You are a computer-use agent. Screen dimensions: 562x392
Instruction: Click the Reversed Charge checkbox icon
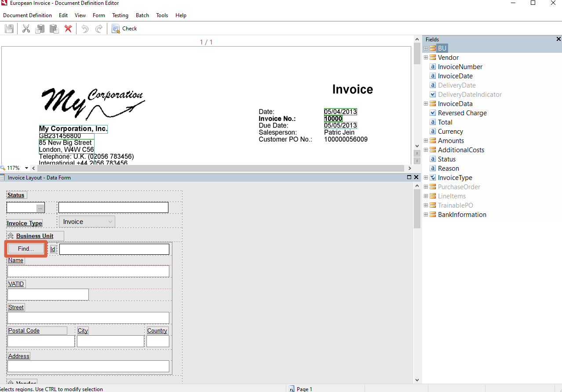click(x=433, y=113)
